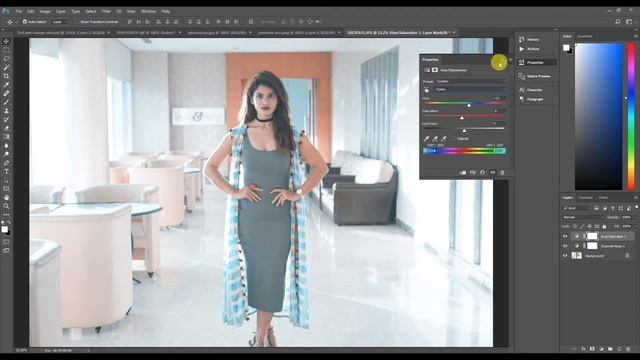
Task: Open the layer blend mode dropdown showing Normal
Action: pyautogui.click(x=583, y=218)
